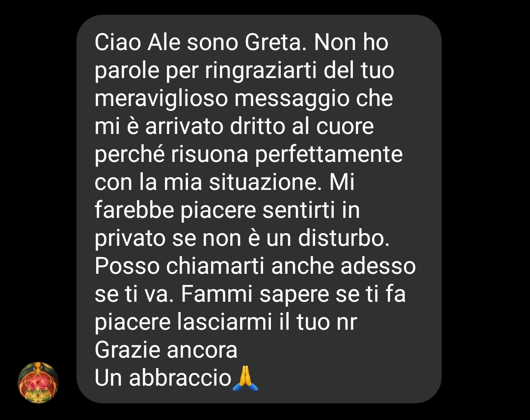Click the phrase 'farebbe piacere sentirti in'
The height and width of the screenshot is (420, 530).
(x=227, y=210)
